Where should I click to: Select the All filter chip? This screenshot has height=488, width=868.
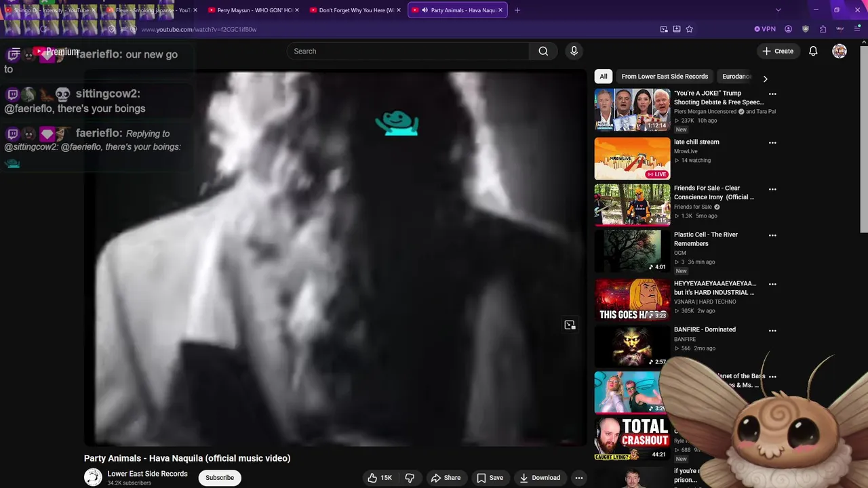(x=604, y=77)
